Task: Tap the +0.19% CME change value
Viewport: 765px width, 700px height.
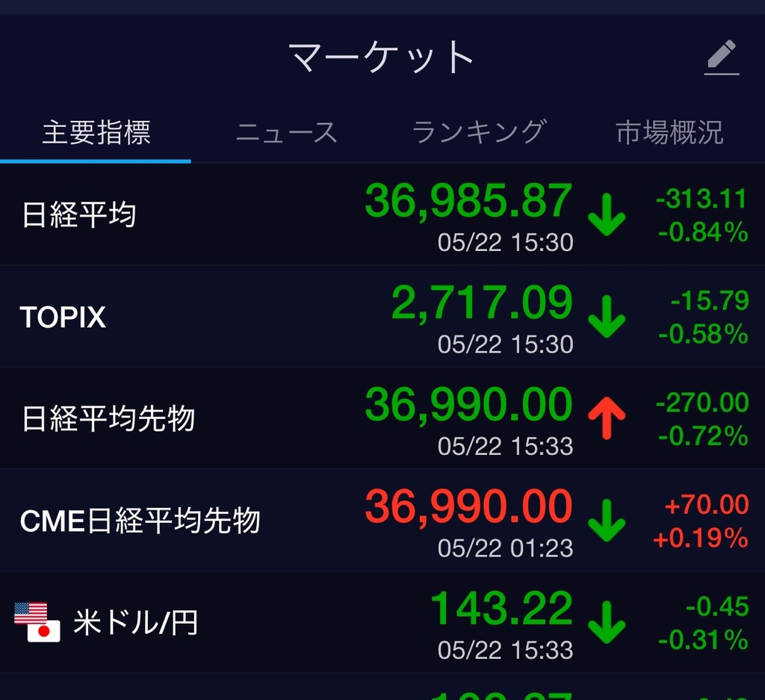Action: point(701,538)
